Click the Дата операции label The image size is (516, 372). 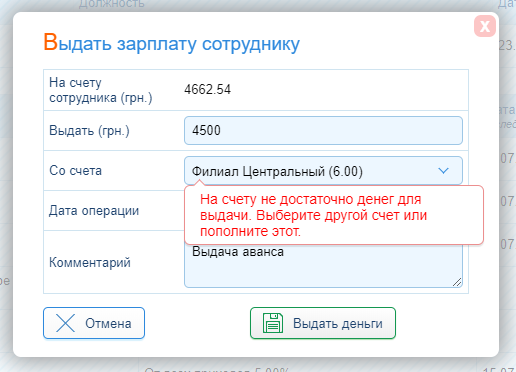click(94, 211)
